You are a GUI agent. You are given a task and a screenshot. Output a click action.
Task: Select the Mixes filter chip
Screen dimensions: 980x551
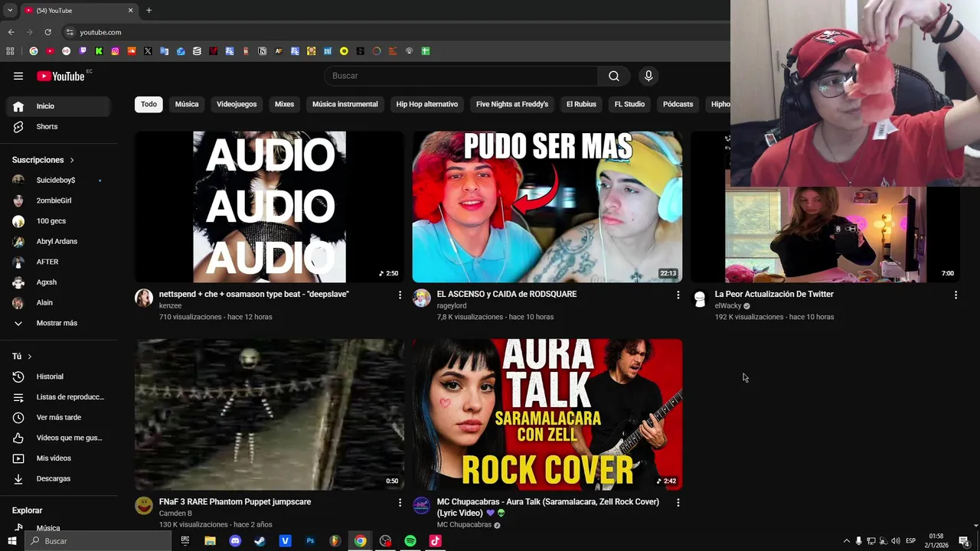[284, 104]
